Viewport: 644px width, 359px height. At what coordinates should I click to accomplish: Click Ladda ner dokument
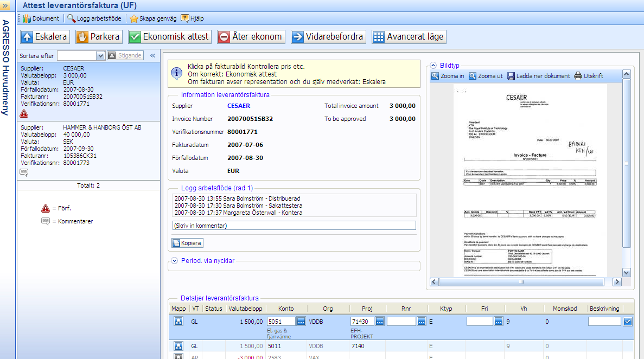(x=538, y=76)
